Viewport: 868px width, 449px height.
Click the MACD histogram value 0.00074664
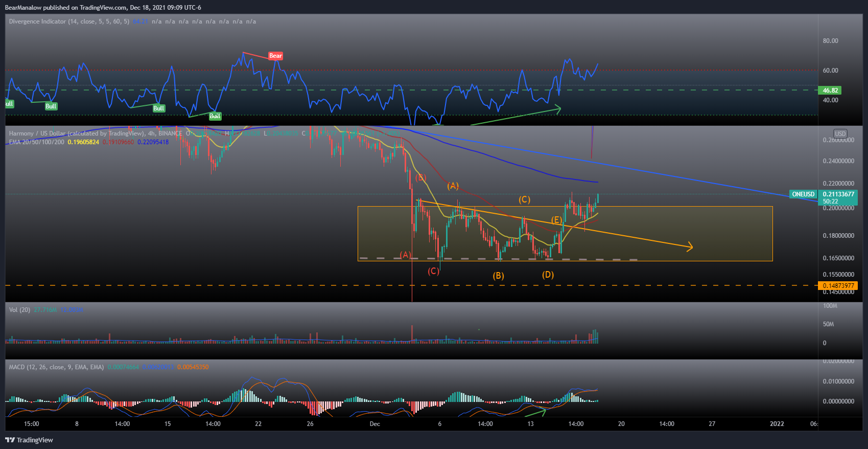(x=123, y=367)
